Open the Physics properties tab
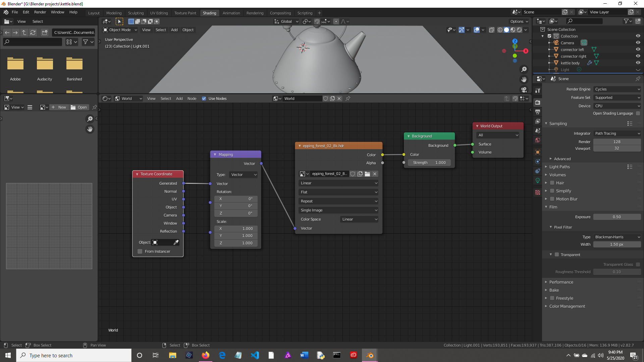This screenshot has width=644, height=362. (538, 162)
